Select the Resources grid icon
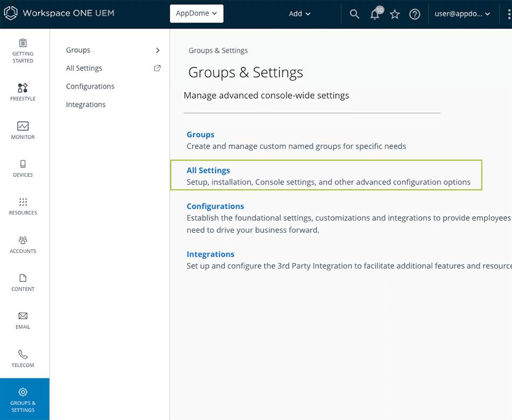The height and width of the screenshot is (420, 512). [x=23, y=202]
